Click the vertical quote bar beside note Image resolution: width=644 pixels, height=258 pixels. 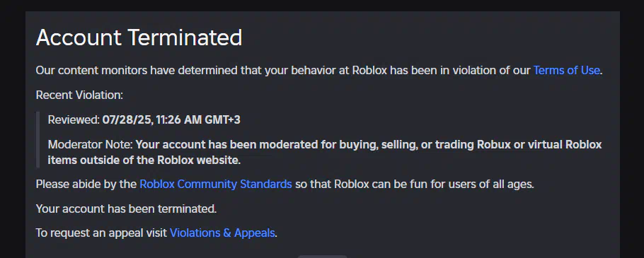38,139
